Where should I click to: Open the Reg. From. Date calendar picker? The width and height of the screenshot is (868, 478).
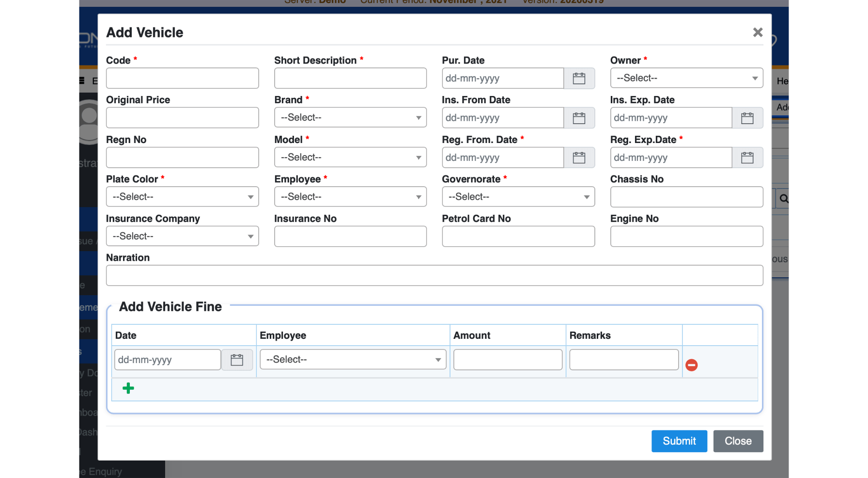point(579,158)
